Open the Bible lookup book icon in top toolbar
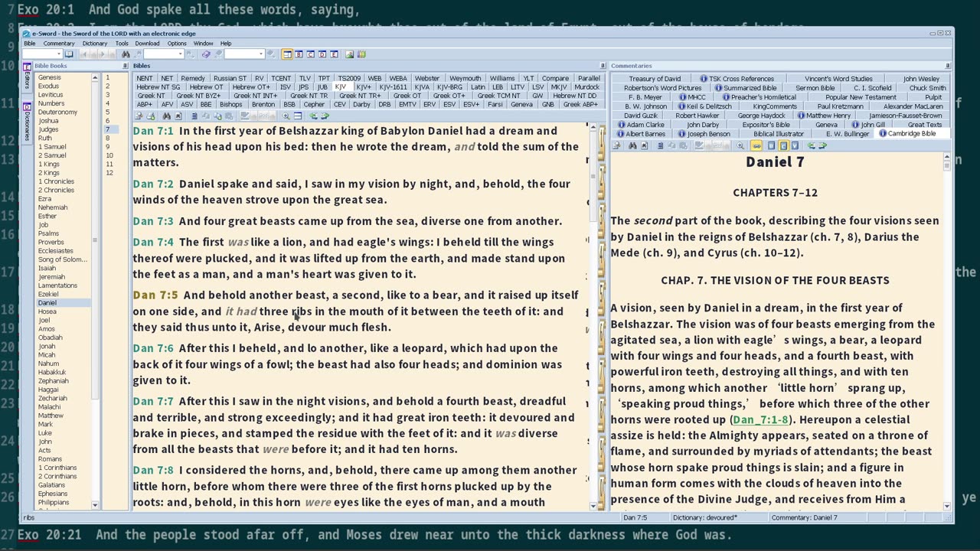The height and width of the screenshot is (551, 980). pos(69,54)
